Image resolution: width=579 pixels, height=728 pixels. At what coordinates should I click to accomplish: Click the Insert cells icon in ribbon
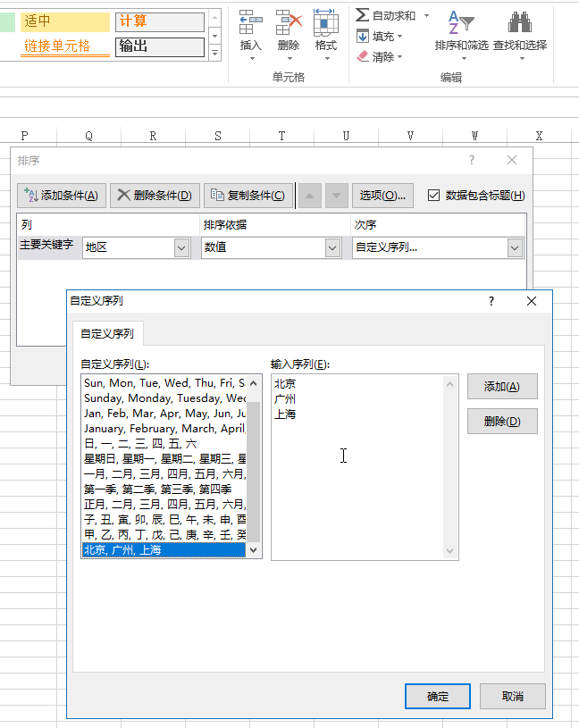click(251, 22)
